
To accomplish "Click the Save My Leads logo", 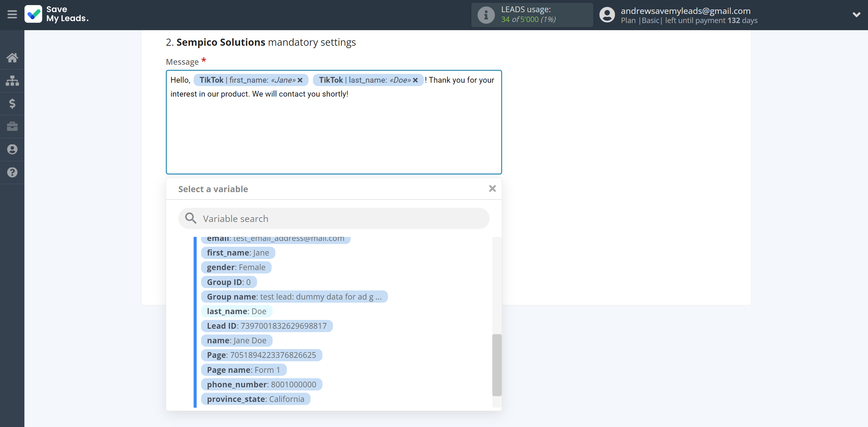I will click(56, 14).
